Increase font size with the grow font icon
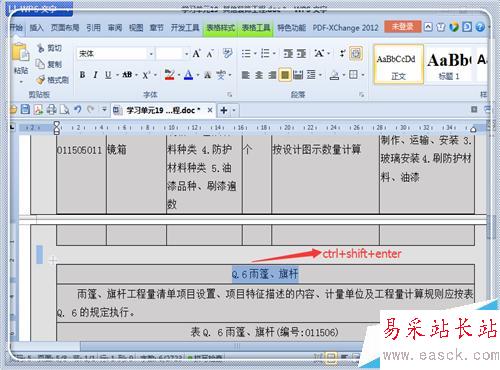Screen dimensions: 500x370 [196, 54]
